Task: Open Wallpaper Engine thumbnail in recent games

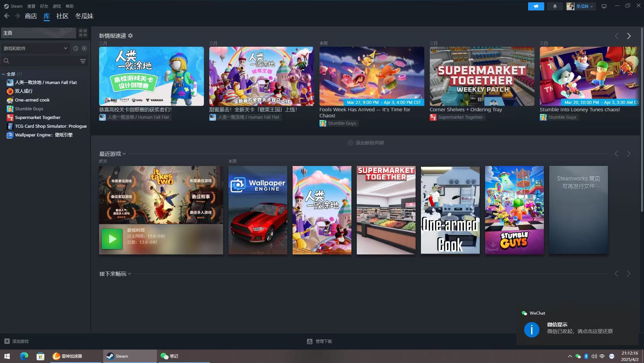Action: (258, 210)
